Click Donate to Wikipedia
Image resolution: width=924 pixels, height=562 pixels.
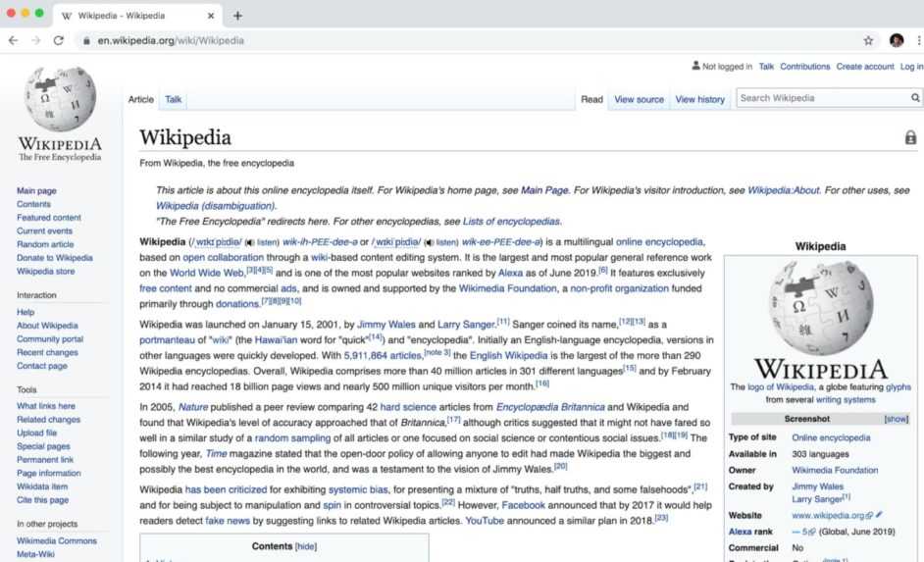55,258
